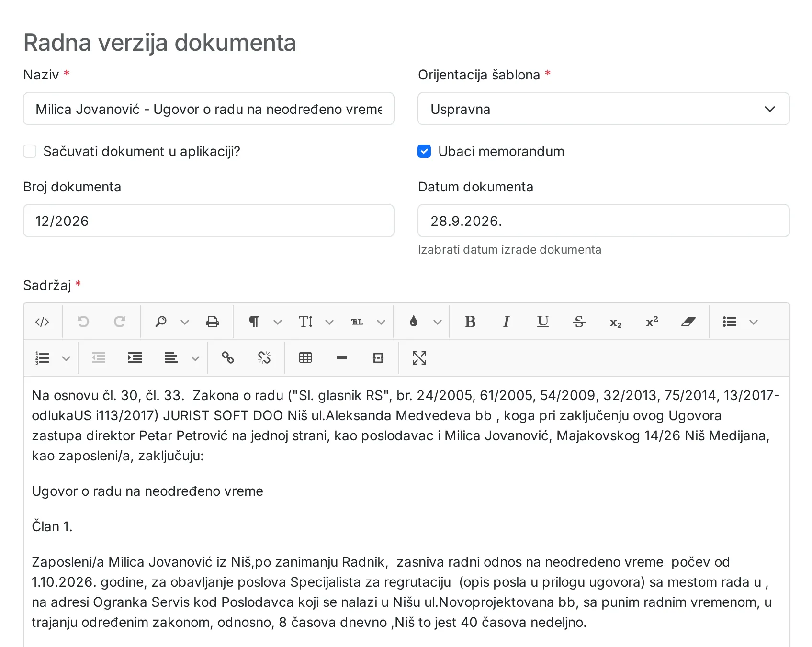The image size is (812, 647).
Task: Click the 'Zaposleni/a Milica Jovanović' paragraph
Action: (401, 592)
